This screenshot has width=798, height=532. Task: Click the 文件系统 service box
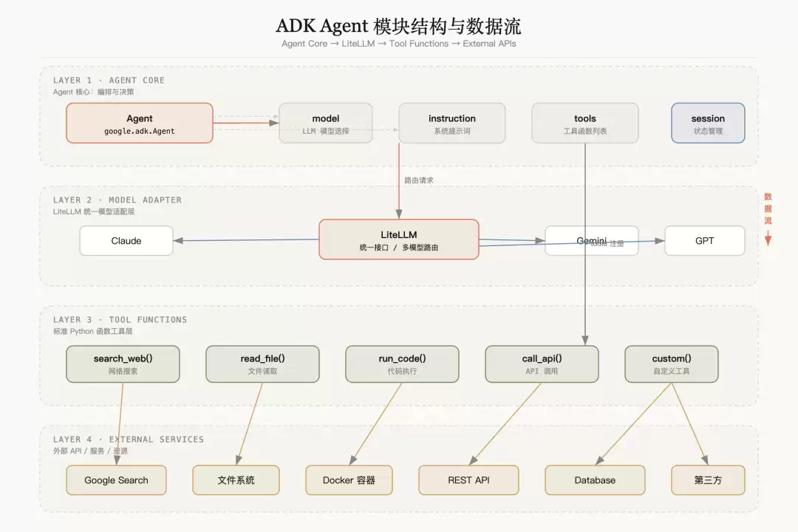pos(236,480)
